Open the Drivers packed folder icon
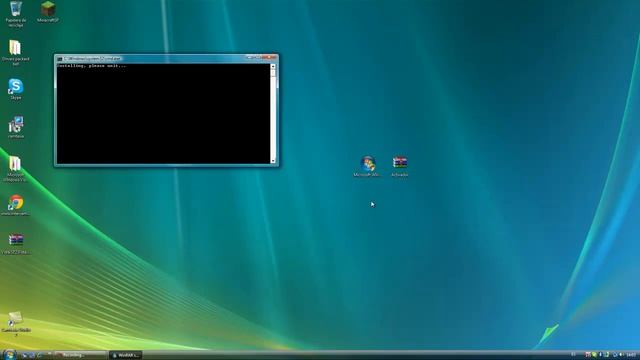This screenshot has width=640, height=360. click(x=16, y=52)
